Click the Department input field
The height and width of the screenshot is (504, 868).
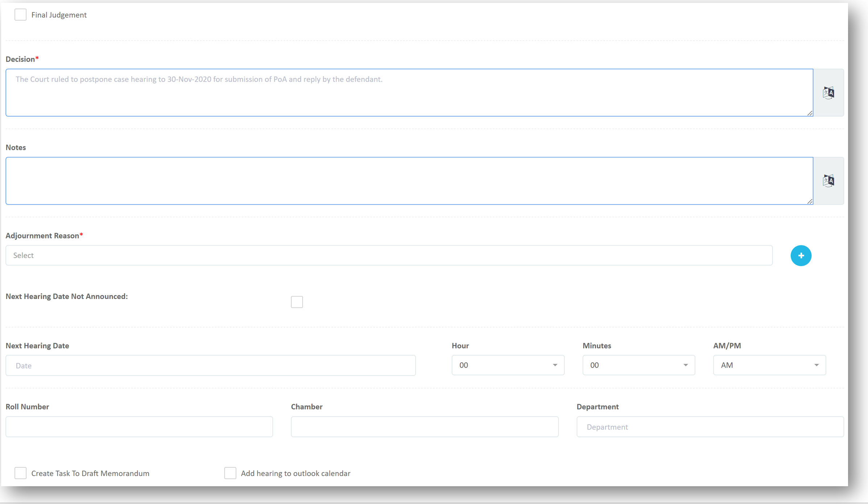click(x=710, y=427)
